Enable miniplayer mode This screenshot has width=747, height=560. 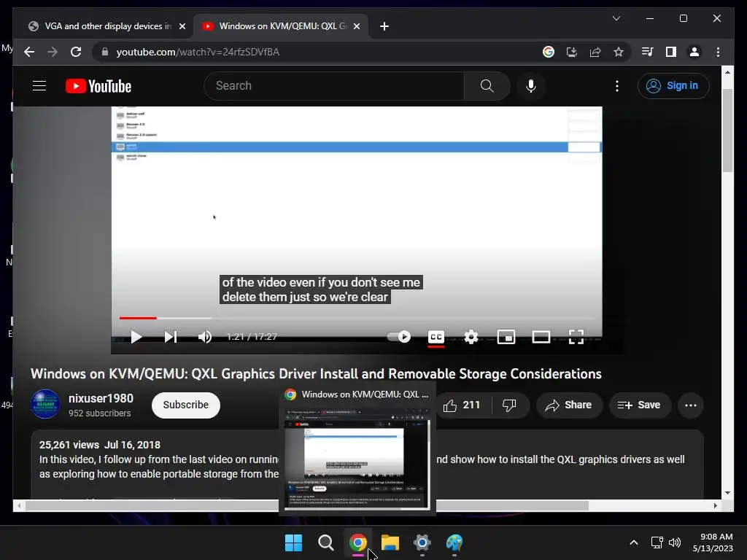[506, 337]
